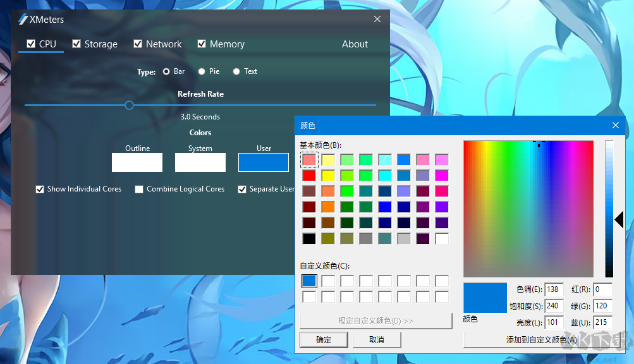The image size is (634, 364).
Task: Pick the bright yellow basic color
Action: pyautogui.click(x=328, y=176)
